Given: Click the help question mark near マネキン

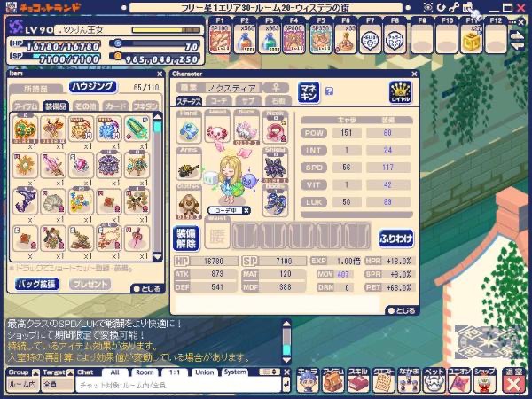Looking at the screenshot, I should [329, 91].
